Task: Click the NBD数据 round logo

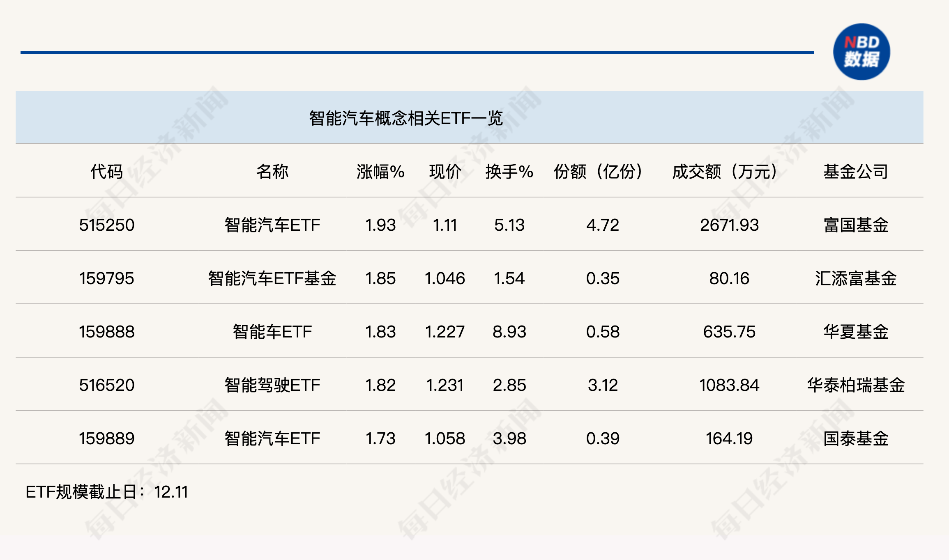Action: (861, 52)
